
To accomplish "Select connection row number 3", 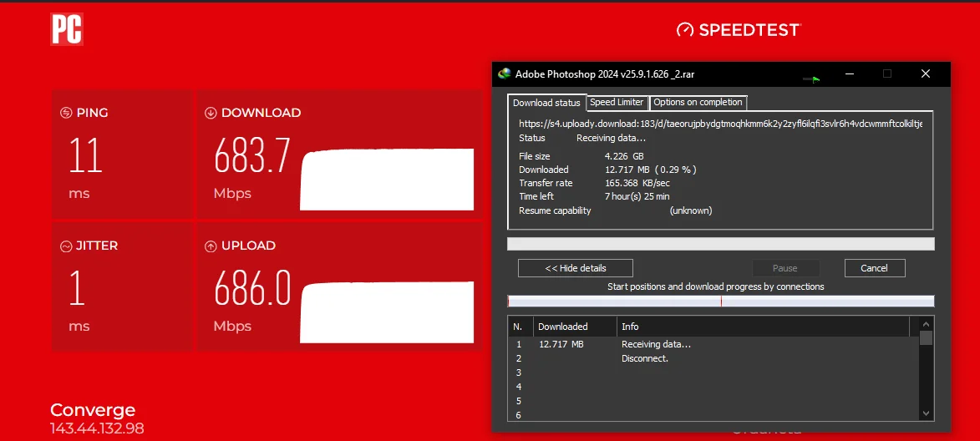I will (x=713, y=373).
